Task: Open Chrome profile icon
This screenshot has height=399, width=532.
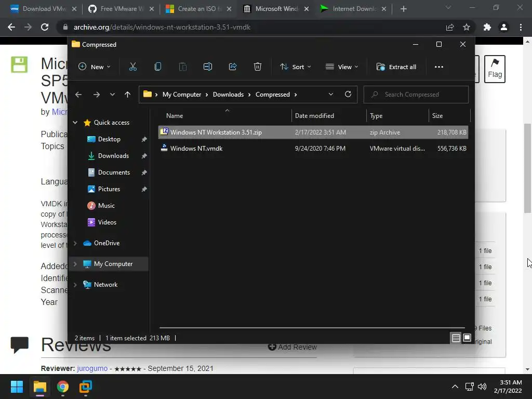Action: 504,27
